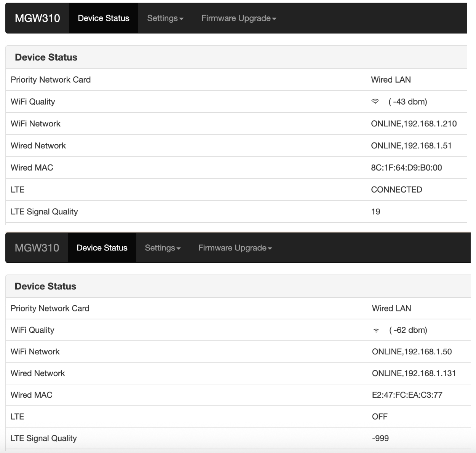This screenshot has height=453, width=476.
Task: Select the Device Status tab in lower navbar
Action: coord(102,248)
